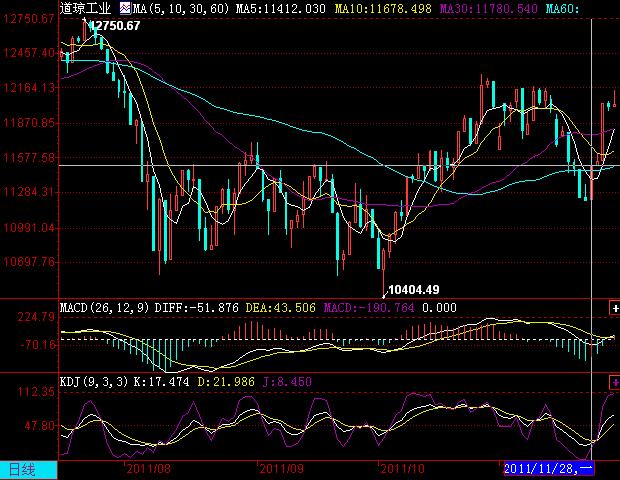
Task: Click the 11870.85 price axis label
Action: pos(30,123)
